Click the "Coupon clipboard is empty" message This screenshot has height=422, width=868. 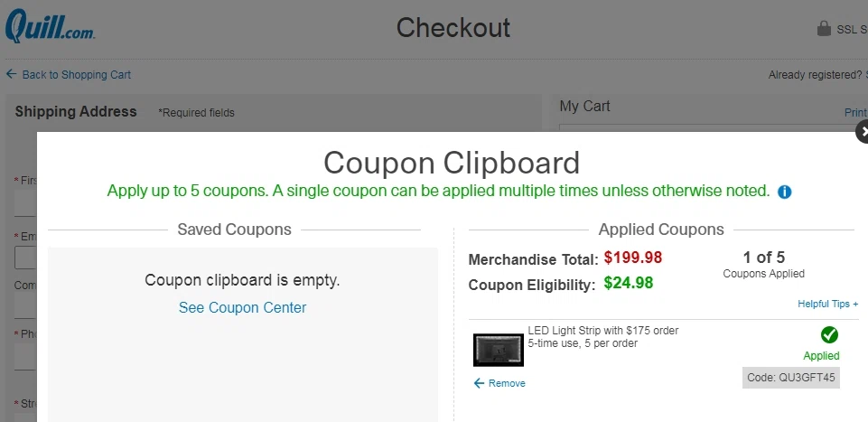coord(242,280)
